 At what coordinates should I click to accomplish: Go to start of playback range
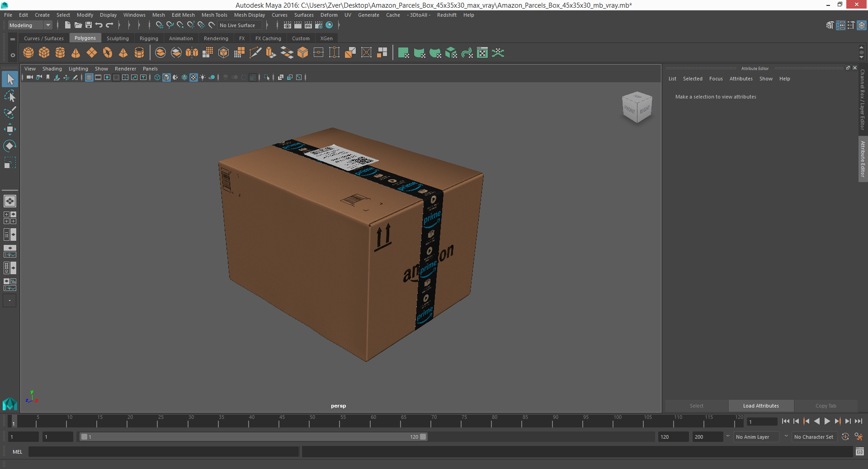click(x=786, y=421)
